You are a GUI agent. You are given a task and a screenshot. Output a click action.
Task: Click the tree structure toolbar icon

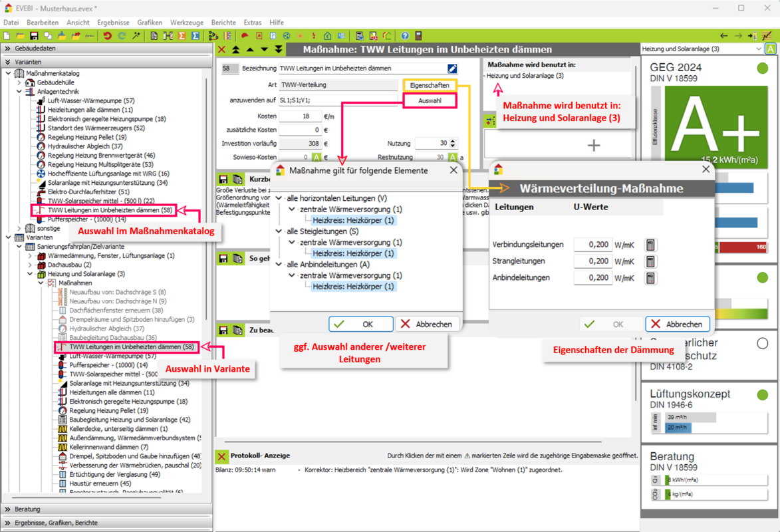213,36
